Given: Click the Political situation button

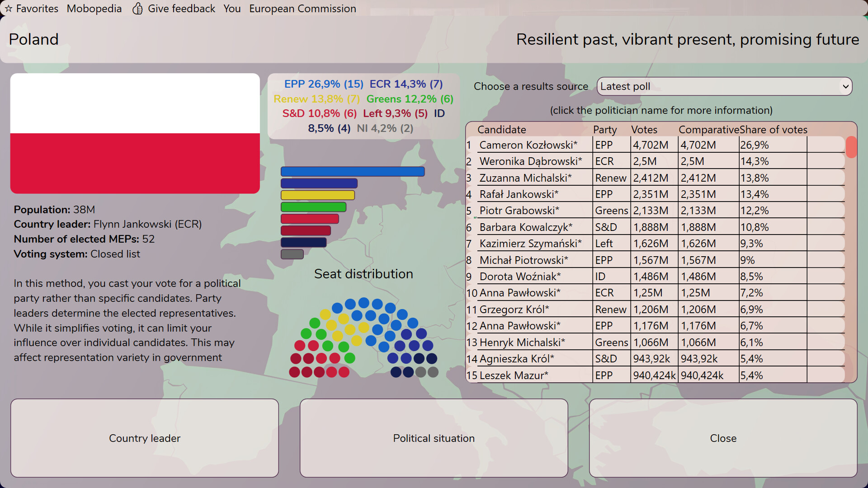Looking at the screenshot, I should [434, 438].
